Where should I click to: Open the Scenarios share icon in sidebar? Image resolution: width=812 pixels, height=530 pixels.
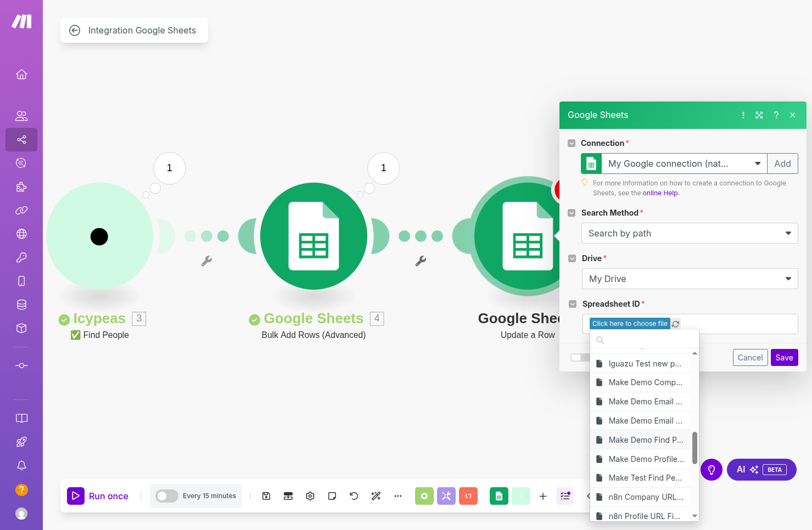[x=21, y=139]
